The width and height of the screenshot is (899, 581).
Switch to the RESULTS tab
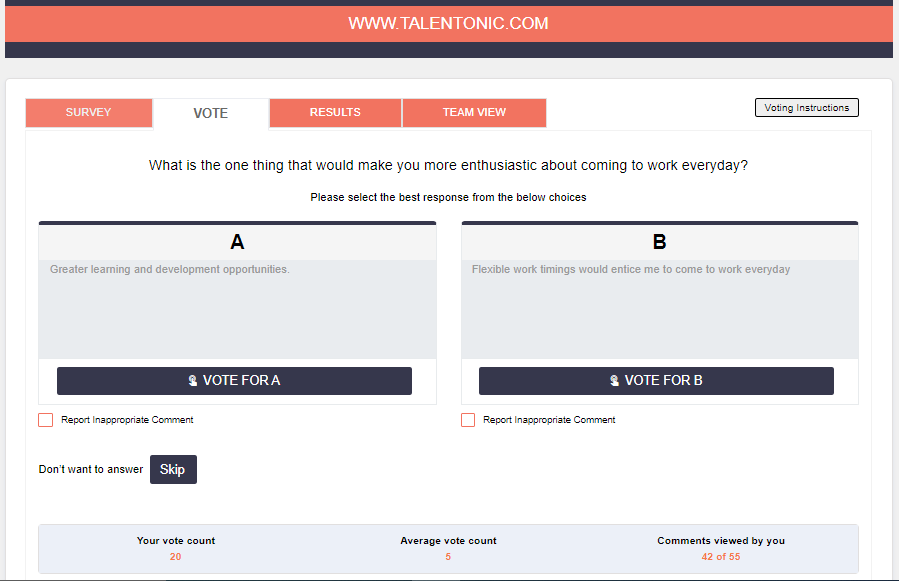coord(335,113)
